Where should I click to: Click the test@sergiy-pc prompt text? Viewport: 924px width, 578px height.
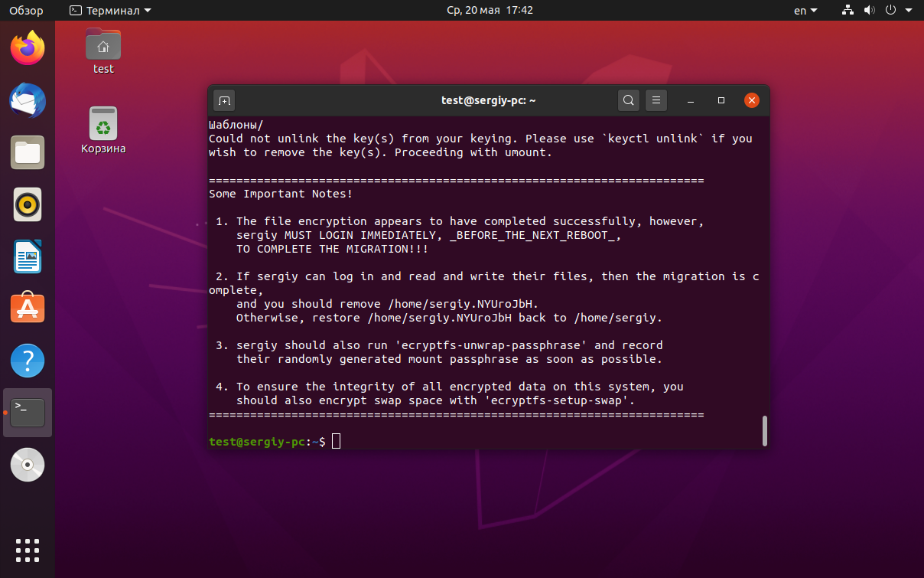(x=257, y=442)
